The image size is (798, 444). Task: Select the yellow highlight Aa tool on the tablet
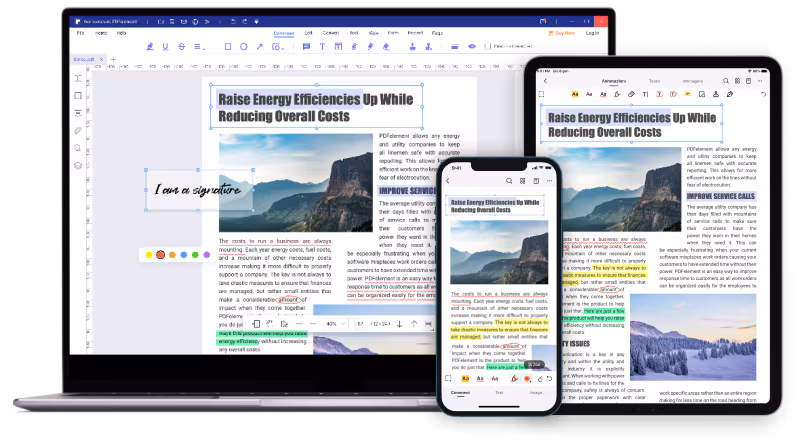click(x=575, y=94)
